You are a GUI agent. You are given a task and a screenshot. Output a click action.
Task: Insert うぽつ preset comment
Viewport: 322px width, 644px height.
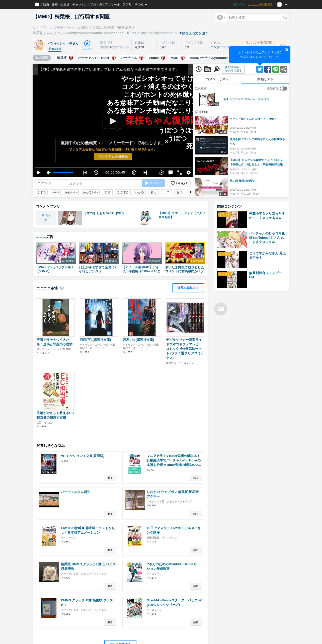pos(41,192)
